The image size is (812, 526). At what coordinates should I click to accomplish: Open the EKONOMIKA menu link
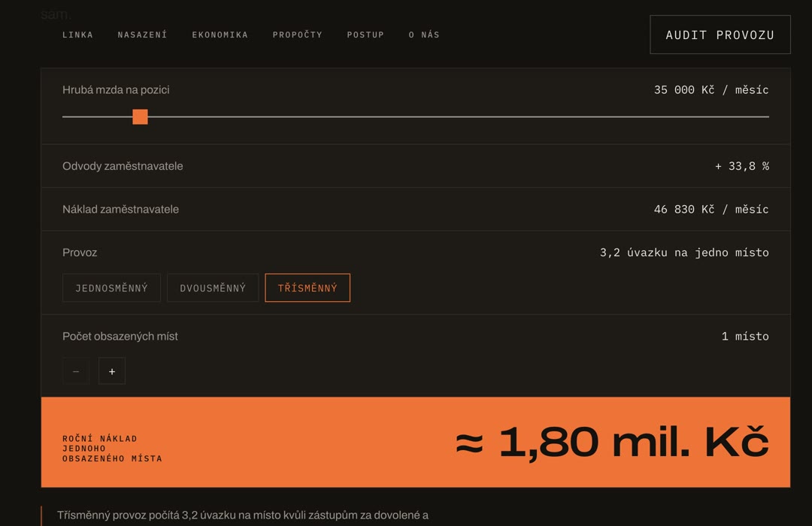pos(220,35)
